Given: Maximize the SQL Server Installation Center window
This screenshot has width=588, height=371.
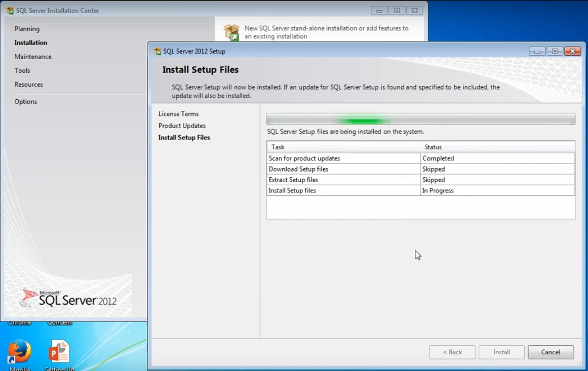Looking at the screenshot, I should pos(397,11).
